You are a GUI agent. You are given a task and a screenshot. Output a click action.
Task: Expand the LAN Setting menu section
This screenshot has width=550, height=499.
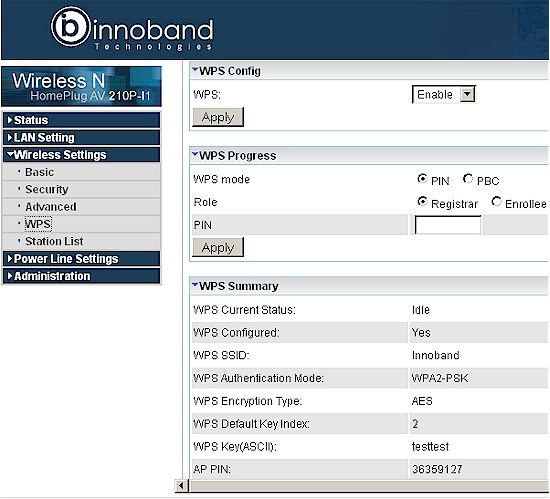click(x=81, y=137)
